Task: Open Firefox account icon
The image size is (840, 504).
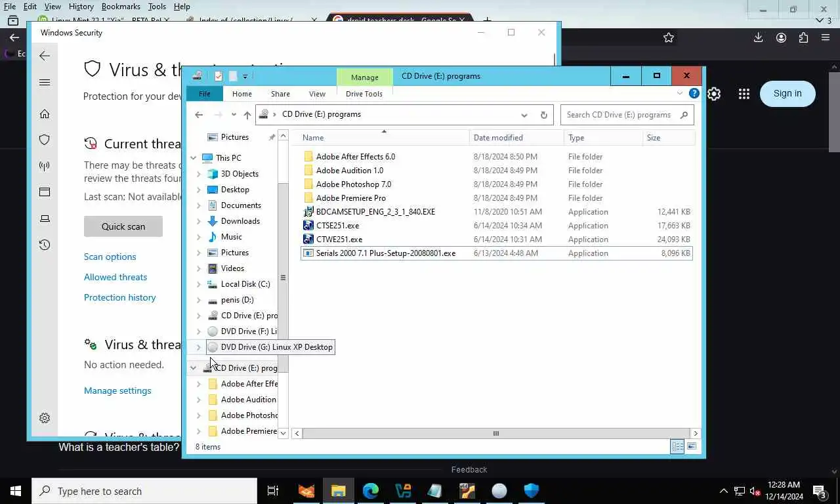Action: tap(781, 37)
